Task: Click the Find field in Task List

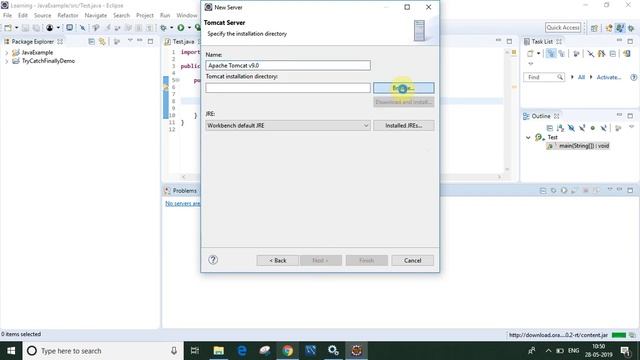Action: (x=544, y=77)
